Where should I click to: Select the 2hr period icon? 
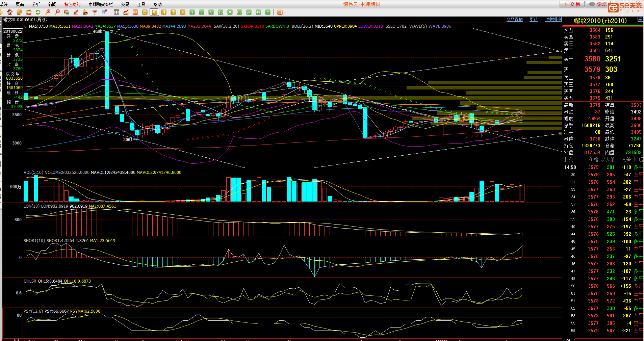249,12
